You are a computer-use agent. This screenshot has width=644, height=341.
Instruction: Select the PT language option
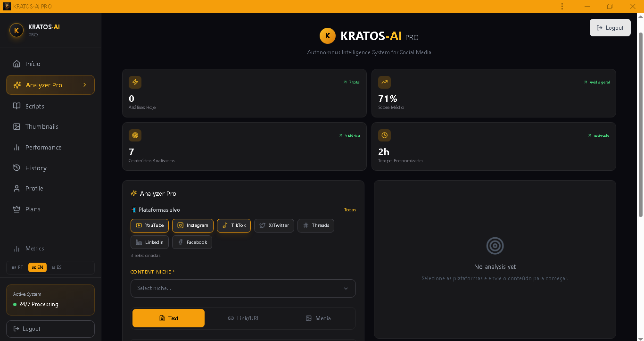tap(18, 267)
